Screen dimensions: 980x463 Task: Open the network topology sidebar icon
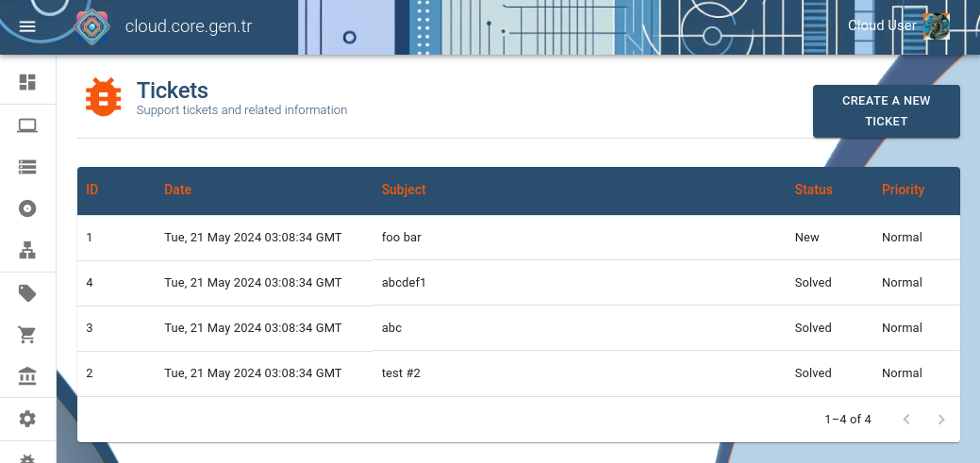click(27, 251)
